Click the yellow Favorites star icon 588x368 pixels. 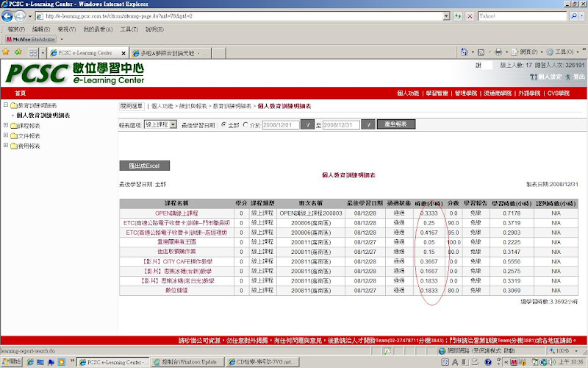6,52
